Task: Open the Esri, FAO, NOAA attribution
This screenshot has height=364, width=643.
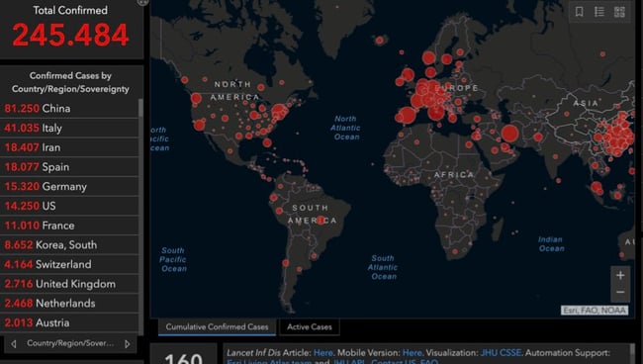Action: tap(595, 311)
